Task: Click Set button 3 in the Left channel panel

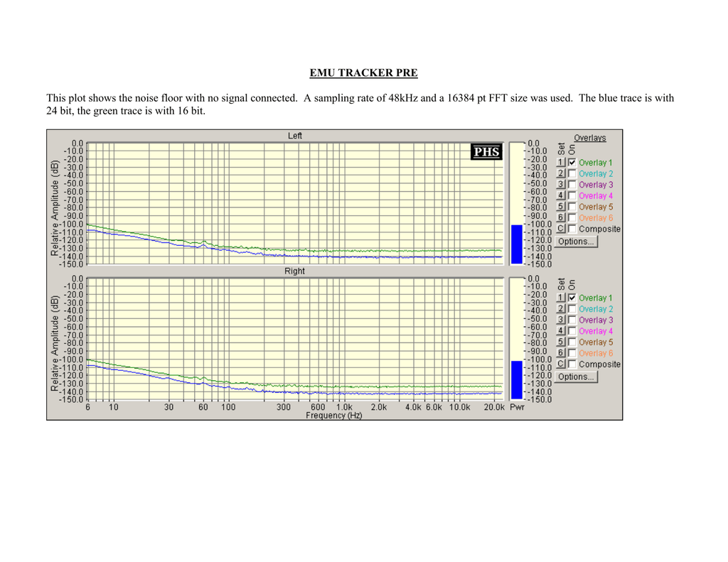Action: tap(561, 185)
